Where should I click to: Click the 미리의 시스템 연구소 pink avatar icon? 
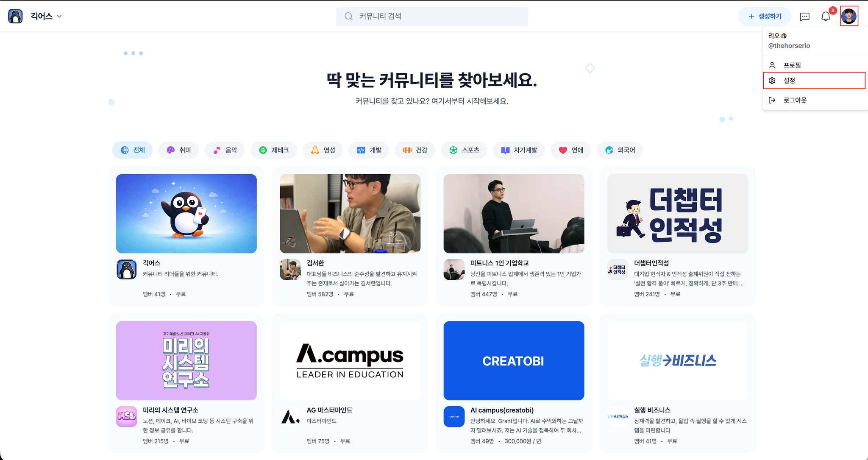coord(126,416)
